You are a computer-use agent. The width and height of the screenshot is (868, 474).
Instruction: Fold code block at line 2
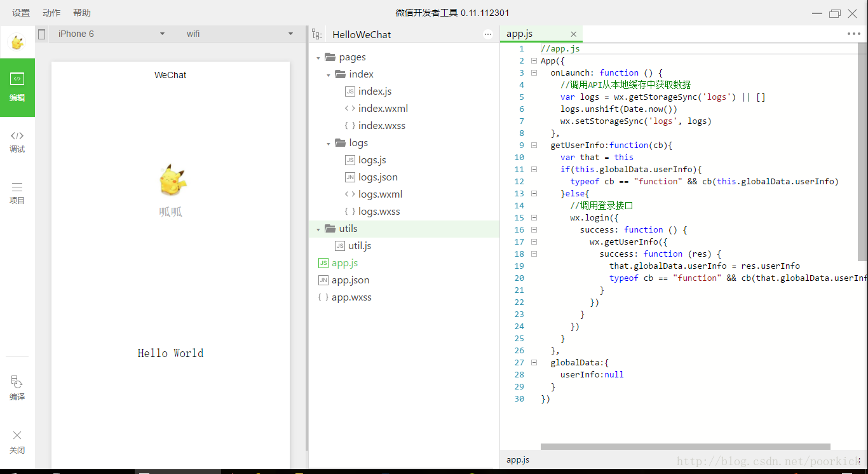534,61
